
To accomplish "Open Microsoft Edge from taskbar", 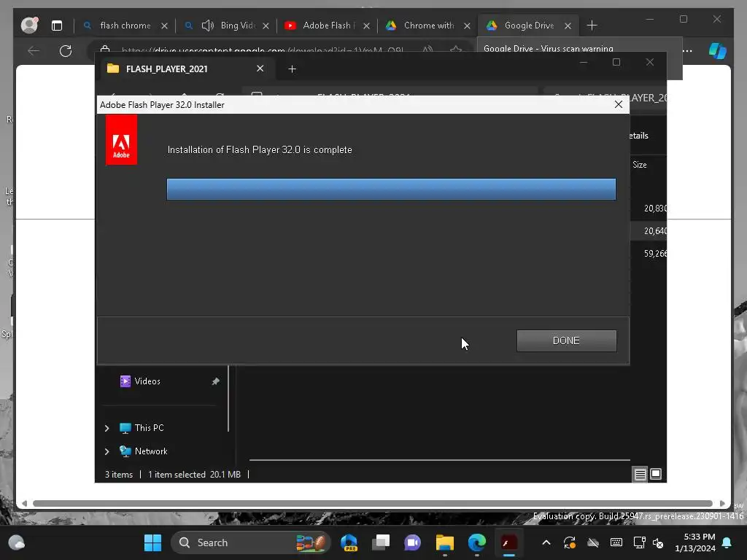I will tap(477, 542).
